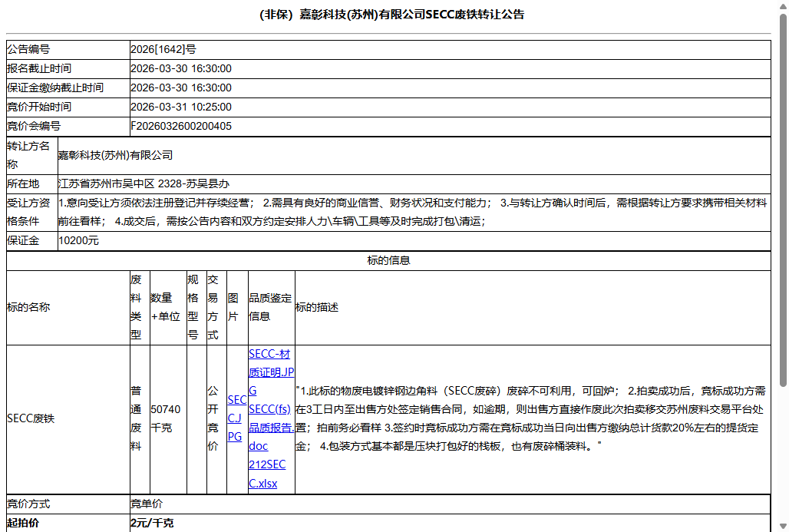Select the 报名截止时间 value cell

tap(184, 68)
